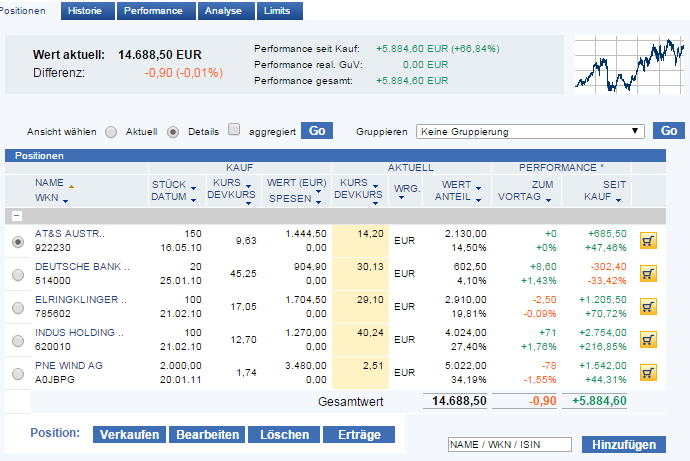
Task: Open INDUS HOLDING .. stock link
Action: 80,333
